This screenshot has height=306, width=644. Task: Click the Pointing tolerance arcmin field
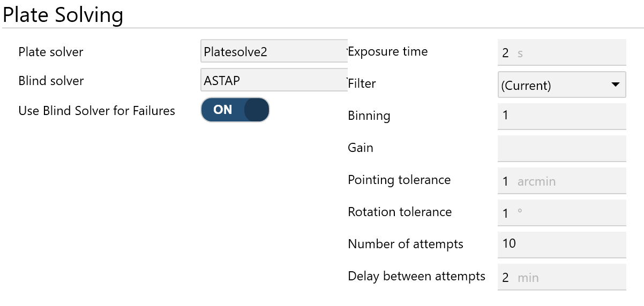tap(561, 181)
